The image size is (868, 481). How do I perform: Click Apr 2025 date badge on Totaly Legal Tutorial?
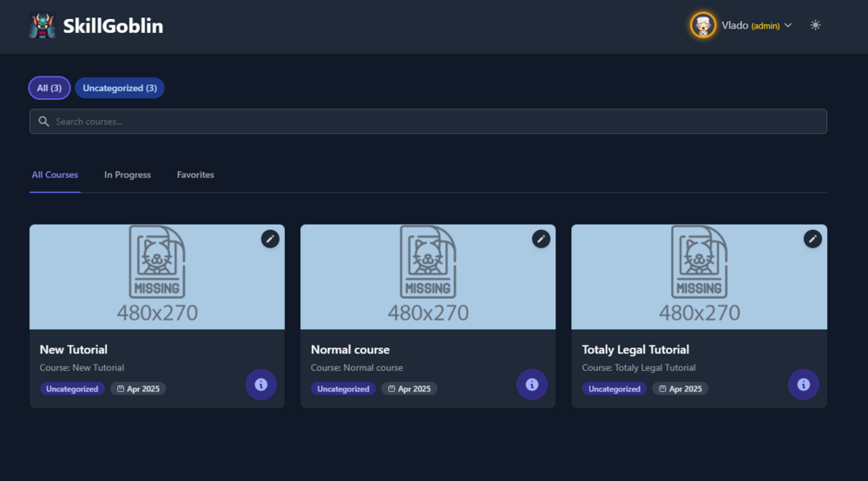(x=681, y=389)
